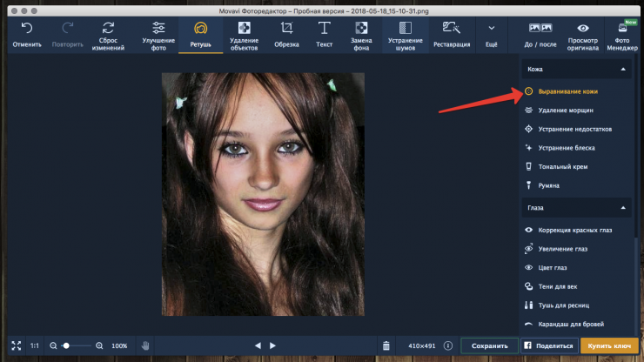Click the Сохранить button
Screen dimensions: 644x362
[x=490, y=346]
